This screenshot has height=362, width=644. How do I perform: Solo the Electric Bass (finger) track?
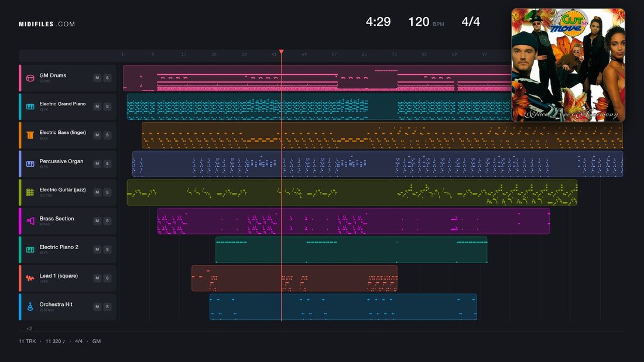107,135
